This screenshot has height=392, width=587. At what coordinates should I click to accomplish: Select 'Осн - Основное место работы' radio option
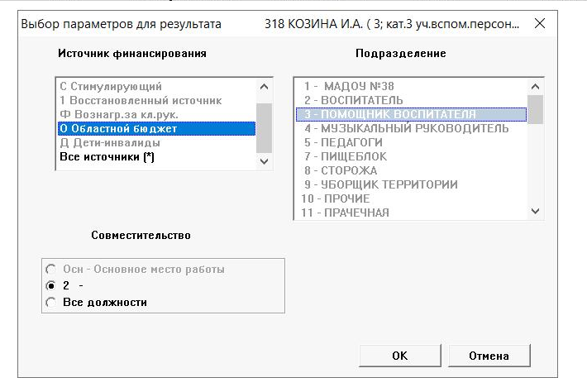tap(51, 270)
